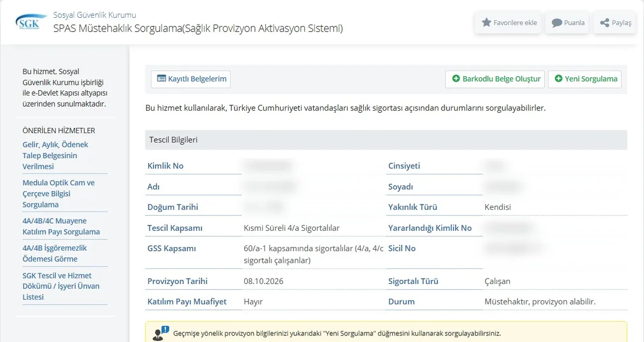Start a new query with Yeni Sorgulama

(x=584, y=79)
